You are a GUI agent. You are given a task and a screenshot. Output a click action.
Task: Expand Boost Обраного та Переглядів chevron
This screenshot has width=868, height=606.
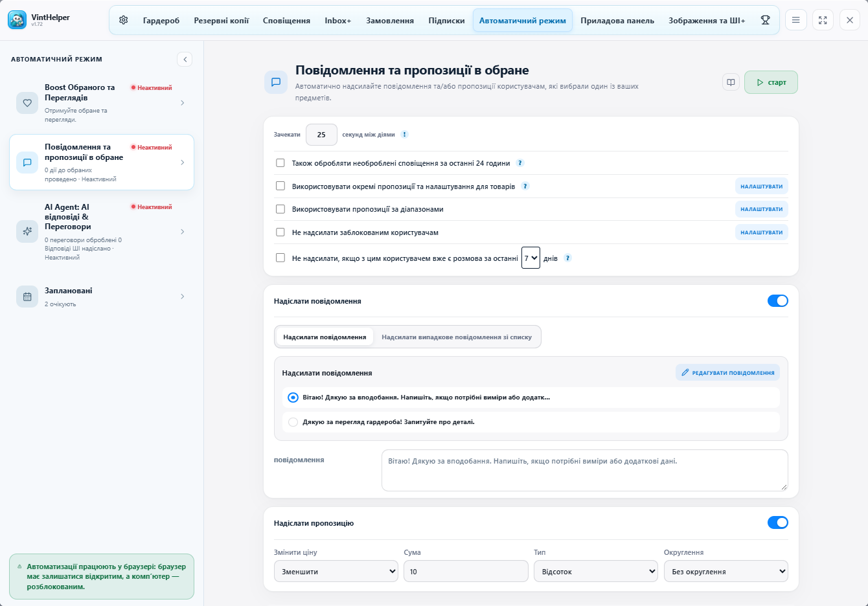(x=183, y=103)
